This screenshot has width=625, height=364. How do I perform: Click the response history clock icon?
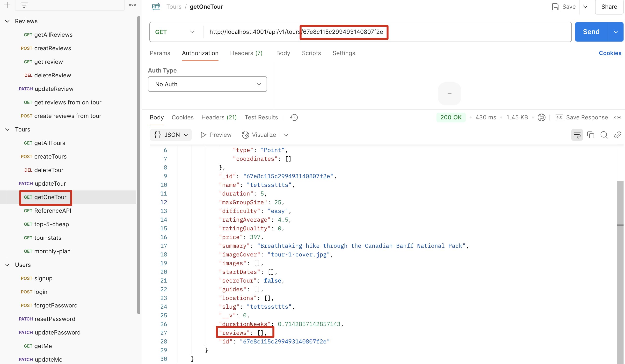pos(294,117)
